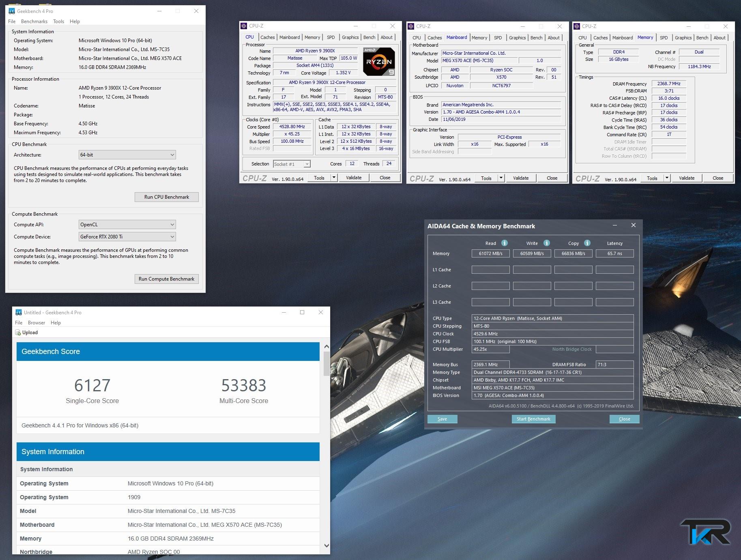Viewport: 741px width, 560px height.
Task: Click the CPU-Z title icon in the Mainboard window
Action: click(411, 26)
